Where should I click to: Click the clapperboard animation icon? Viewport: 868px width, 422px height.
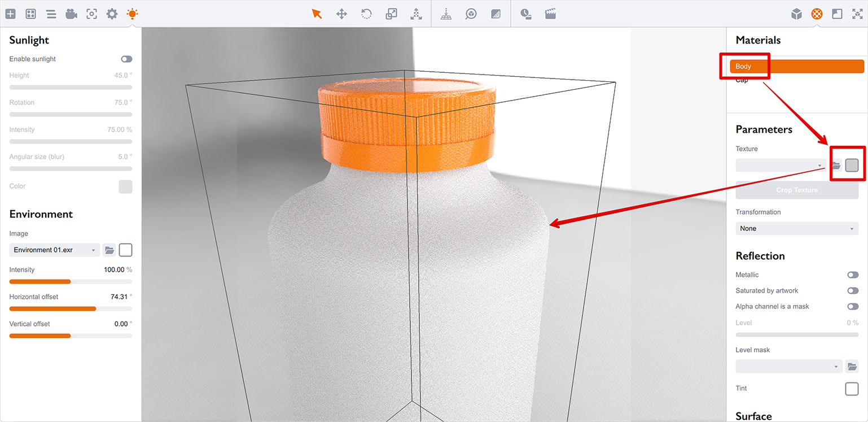point(550,14)
